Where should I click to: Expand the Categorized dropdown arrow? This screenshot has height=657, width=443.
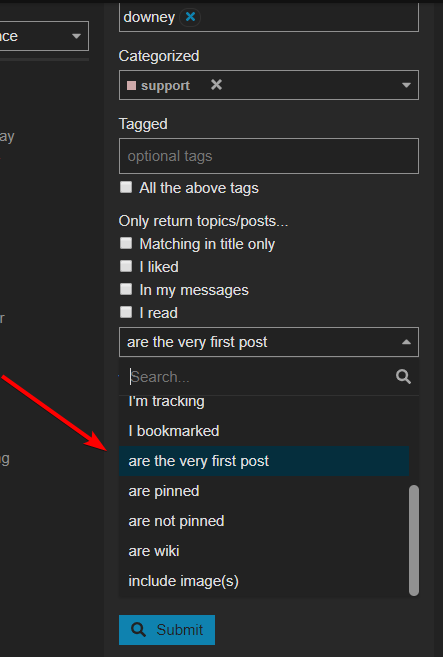point(406,85)
